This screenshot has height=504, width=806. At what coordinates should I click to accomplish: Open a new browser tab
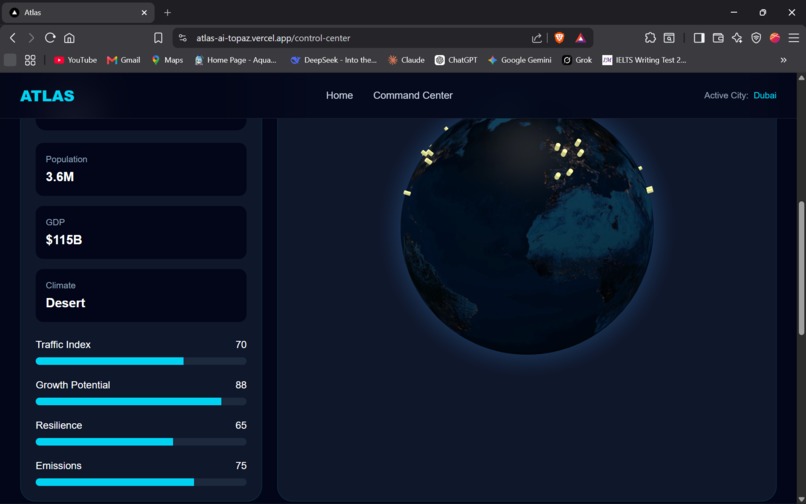tap(168, 12)
